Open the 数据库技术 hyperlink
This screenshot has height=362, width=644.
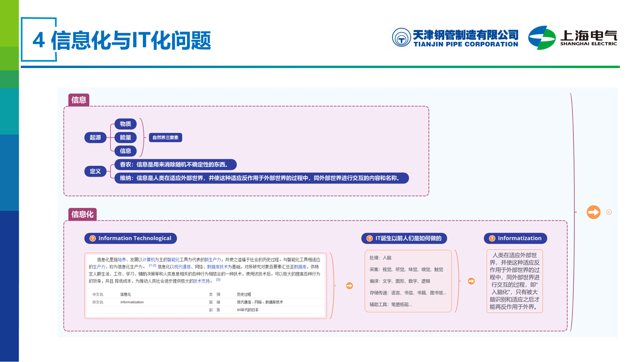coord(217,267)
